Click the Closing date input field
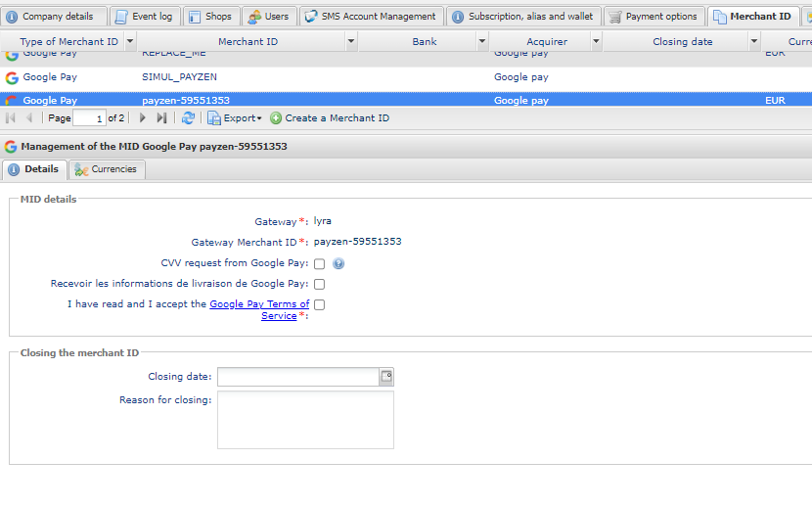The image size is (812, 506). point(298,377)
